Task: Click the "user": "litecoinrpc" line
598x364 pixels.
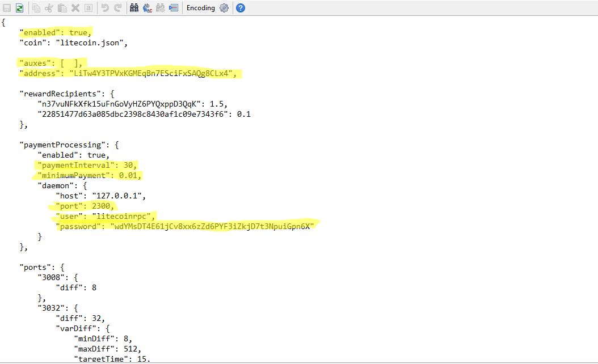Action: [106, 217]
